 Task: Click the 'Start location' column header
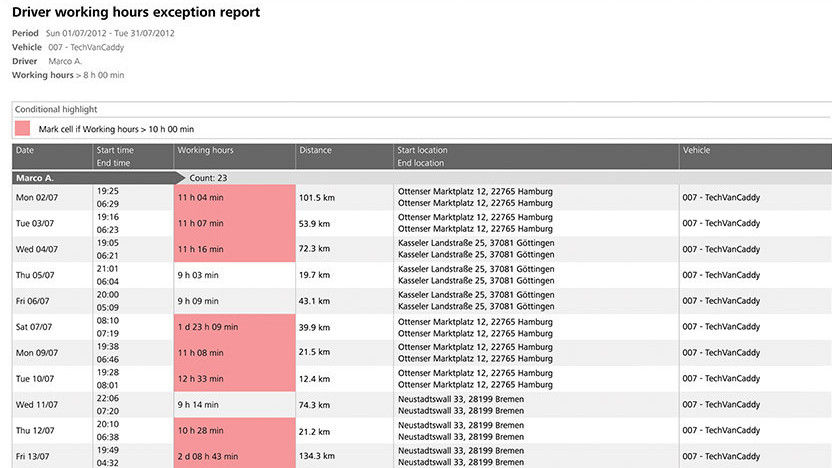(x=422, y=150)
